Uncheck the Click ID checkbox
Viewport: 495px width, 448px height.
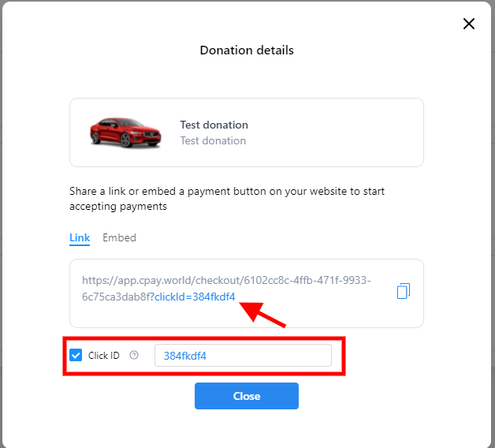76,356
